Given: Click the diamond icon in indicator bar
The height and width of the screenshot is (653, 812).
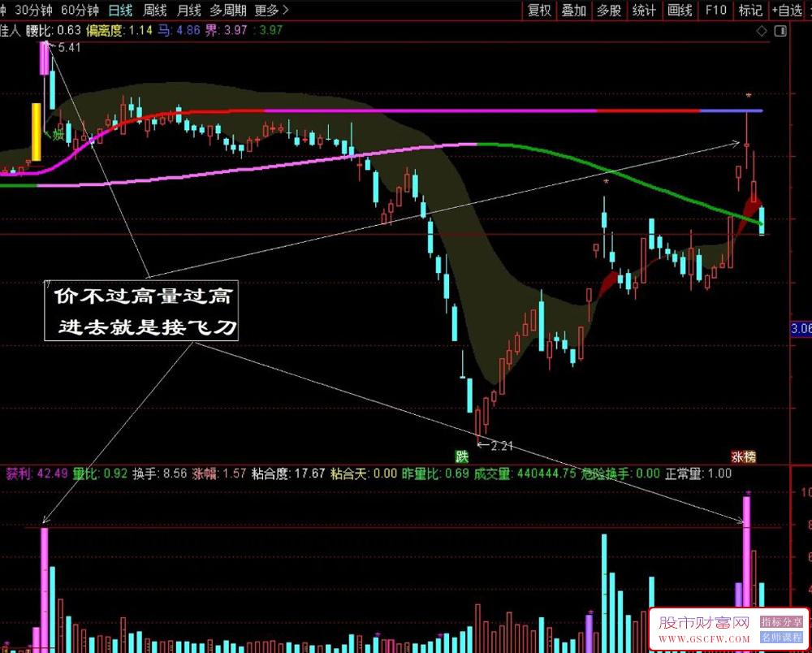Looking at the screenshot, I should point(762,31).
